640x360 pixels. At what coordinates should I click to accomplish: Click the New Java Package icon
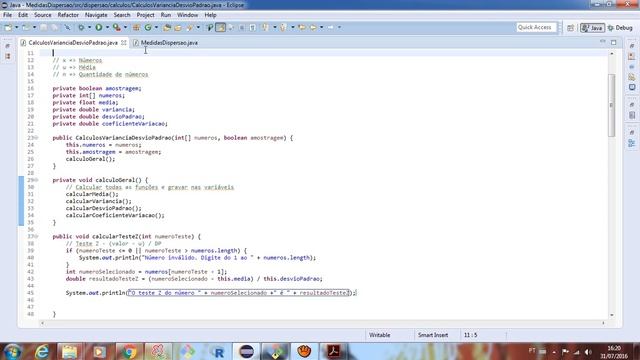coord(136,27)
